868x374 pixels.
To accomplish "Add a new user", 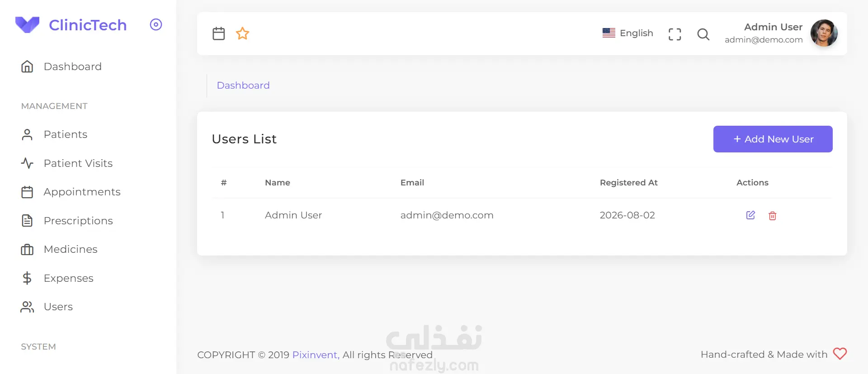I will (x=773, y=139).
